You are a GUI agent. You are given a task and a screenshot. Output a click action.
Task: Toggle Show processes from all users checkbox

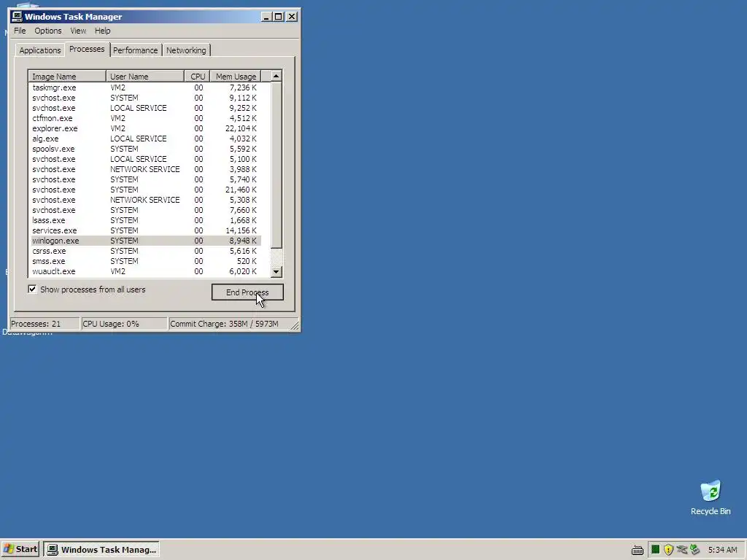(x=32, y=289)
